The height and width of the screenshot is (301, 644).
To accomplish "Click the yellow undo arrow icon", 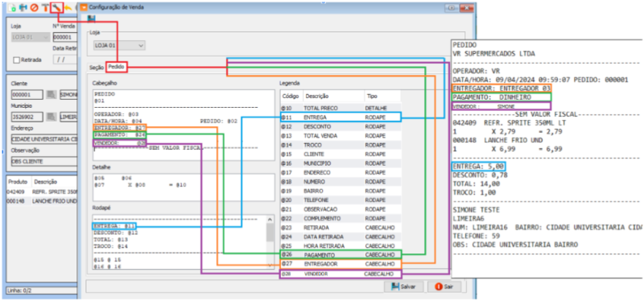I will tap(68, 7).
